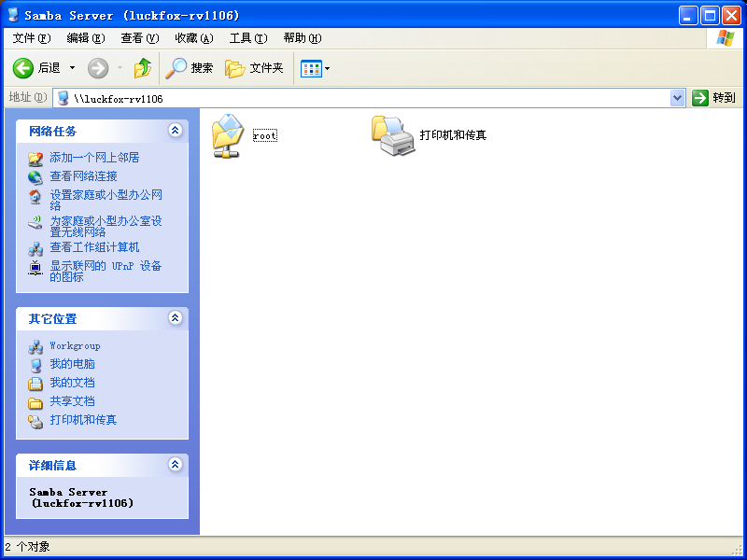The width and height of the screenshot is (747, 560).
Task: Click 添加一个网上邻居 link
Action: 94,158
